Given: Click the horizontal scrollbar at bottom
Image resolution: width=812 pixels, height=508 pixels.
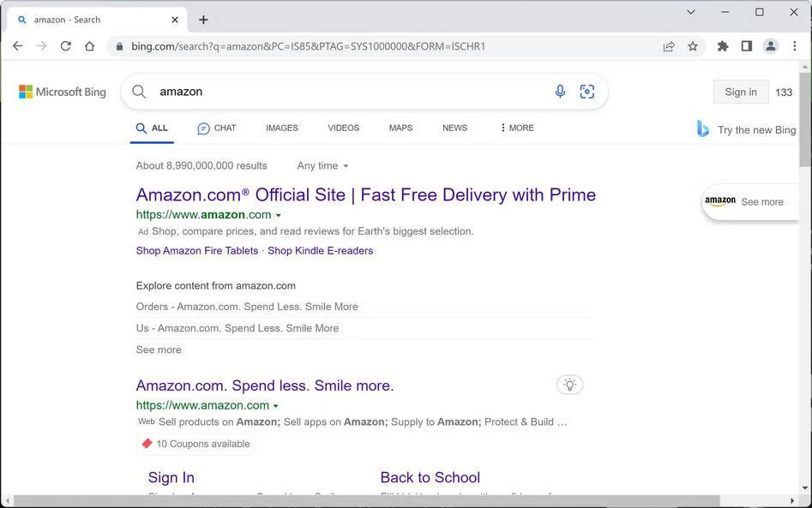Looking at the screenshot, I should (x=367, y=501).
